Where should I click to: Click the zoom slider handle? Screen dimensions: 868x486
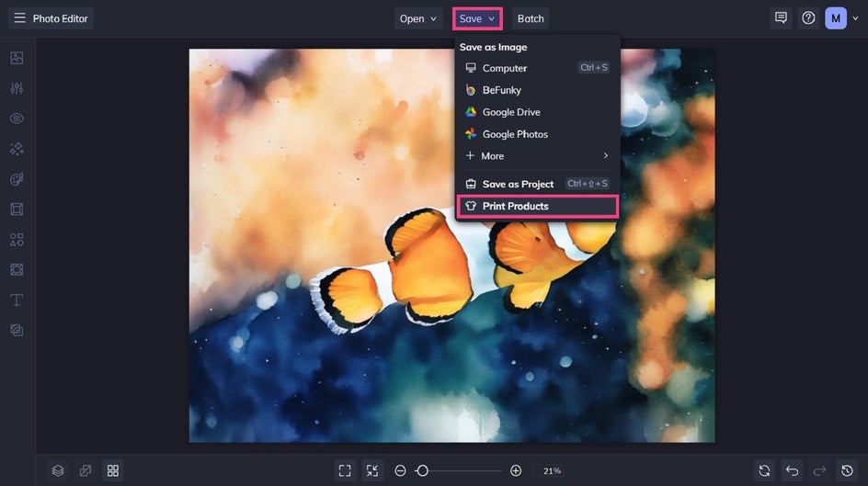(422, 470)
